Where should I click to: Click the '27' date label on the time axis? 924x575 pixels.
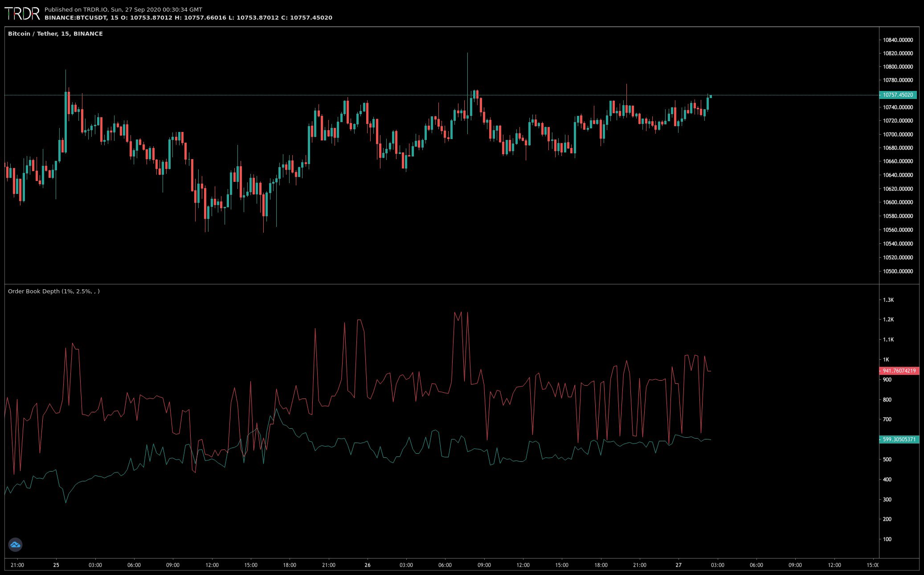click(678, 565)
